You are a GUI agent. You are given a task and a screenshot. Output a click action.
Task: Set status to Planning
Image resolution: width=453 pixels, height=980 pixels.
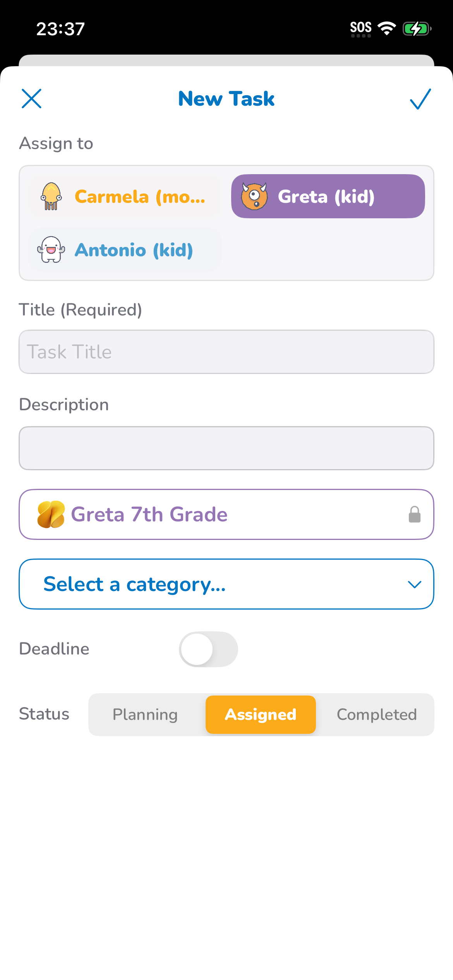145,714
